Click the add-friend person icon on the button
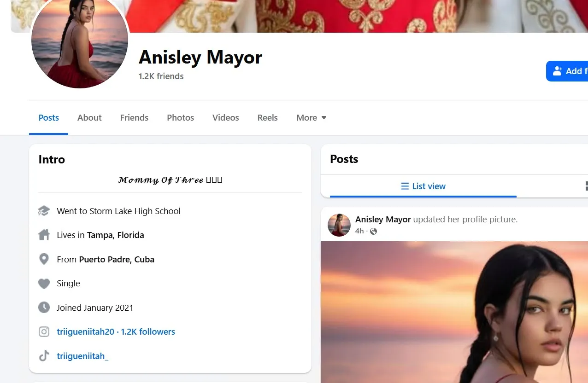588x383 pixels. coord(559,71)
